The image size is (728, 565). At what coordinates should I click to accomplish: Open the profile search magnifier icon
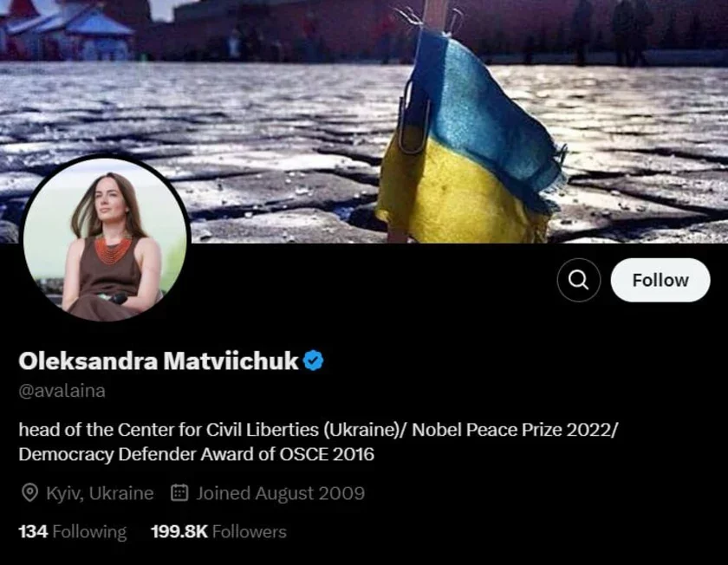(579, 280)
